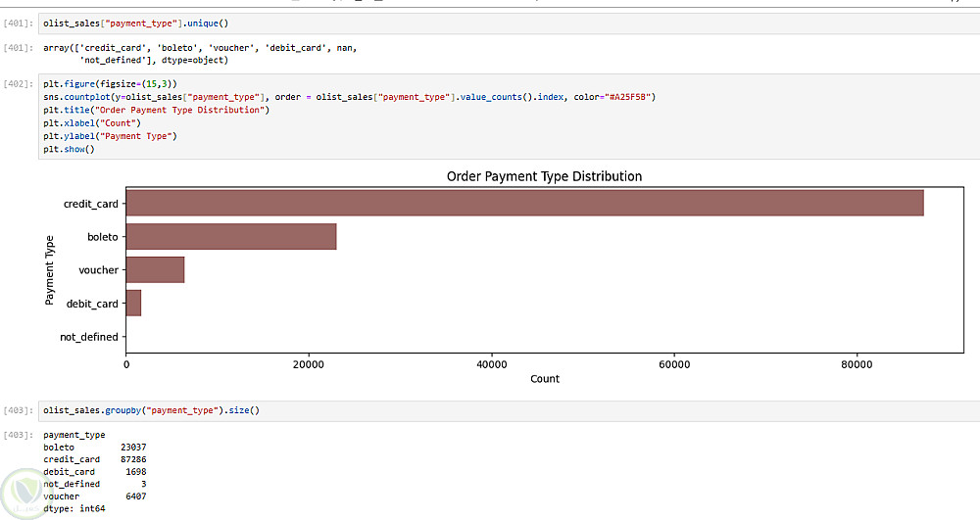980x520 pixels.
Task: Click the debit_card 1698 output row
Action: 94,472
